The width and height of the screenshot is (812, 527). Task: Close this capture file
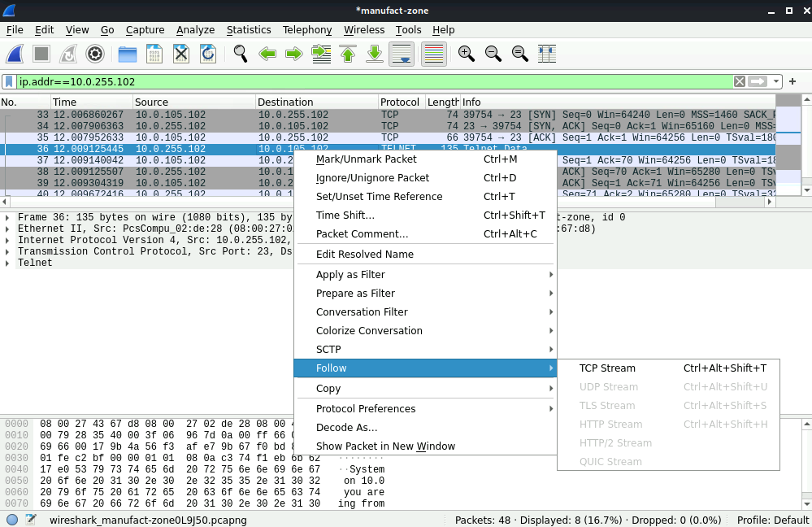pyautogui.click(x=181, y=54)
